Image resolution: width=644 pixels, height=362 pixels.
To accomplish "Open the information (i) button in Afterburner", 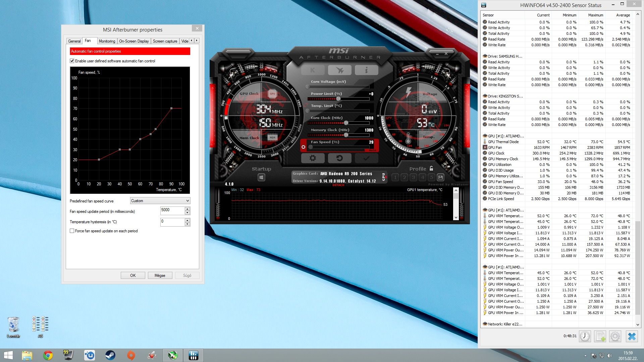I will click(x=366, y=70).
